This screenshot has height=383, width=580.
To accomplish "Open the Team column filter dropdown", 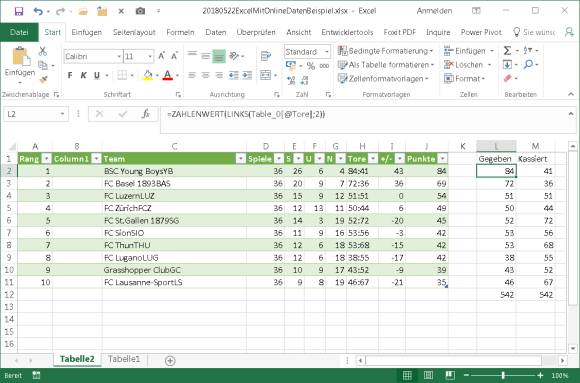I will pos(241,159).
